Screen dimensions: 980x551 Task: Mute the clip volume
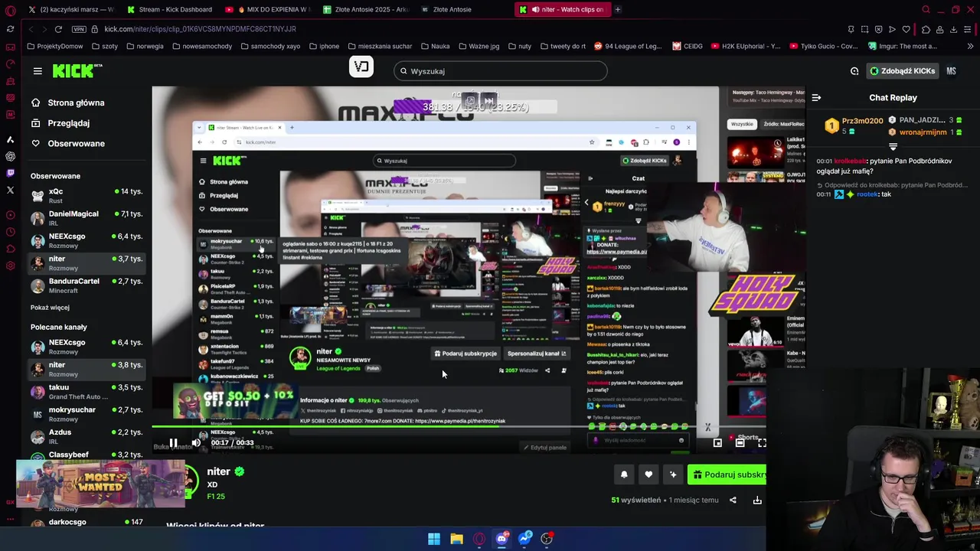tap(196, 443)
